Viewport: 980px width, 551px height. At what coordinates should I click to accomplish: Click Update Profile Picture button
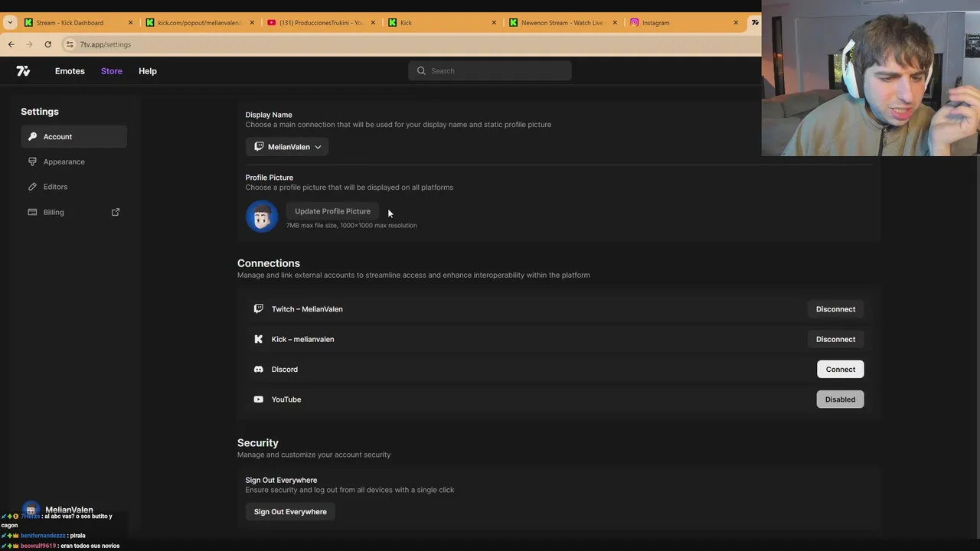coord(332,211)
